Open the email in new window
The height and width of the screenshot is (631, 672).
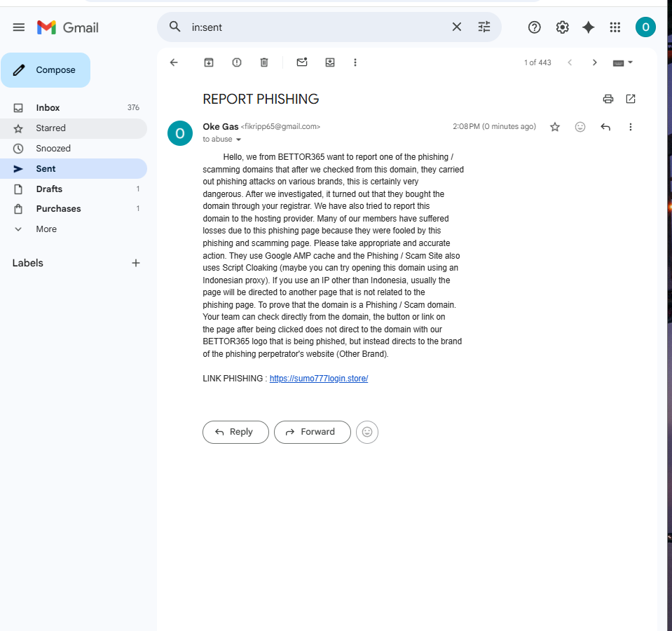631,99
